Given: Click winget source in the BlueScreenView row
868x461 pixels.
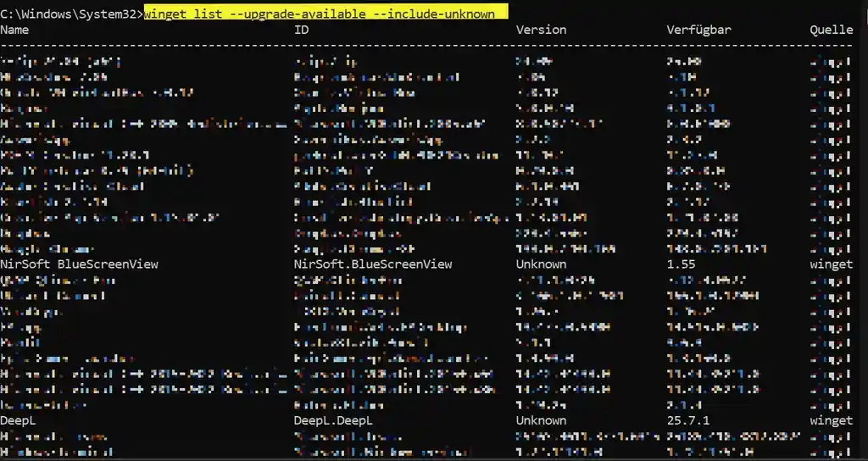Looking at the screenshot, I should pyautogui.click(x=831, y=264).
